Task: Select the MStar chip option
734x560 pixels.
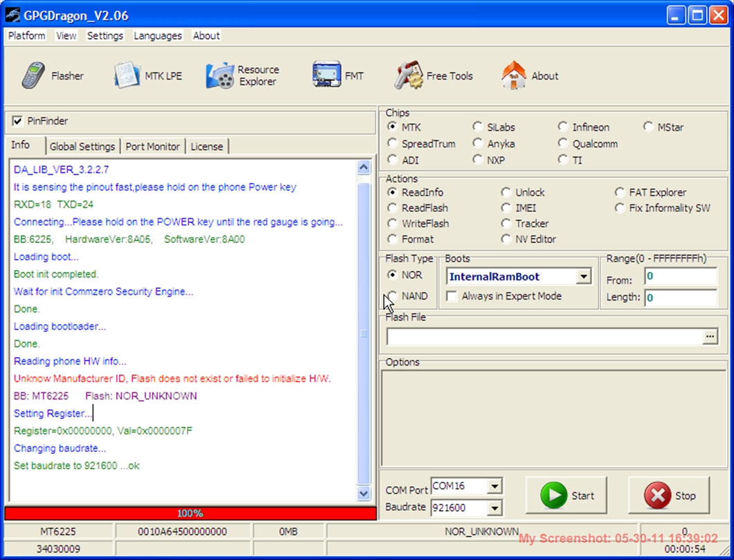Action: 648,127
